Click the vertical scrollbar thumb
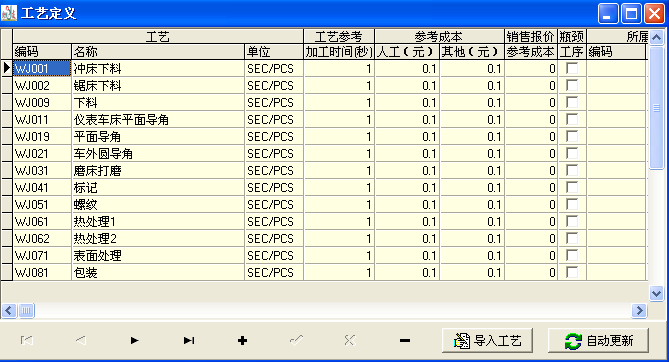 pyautogui.click(x=656, y=108)
